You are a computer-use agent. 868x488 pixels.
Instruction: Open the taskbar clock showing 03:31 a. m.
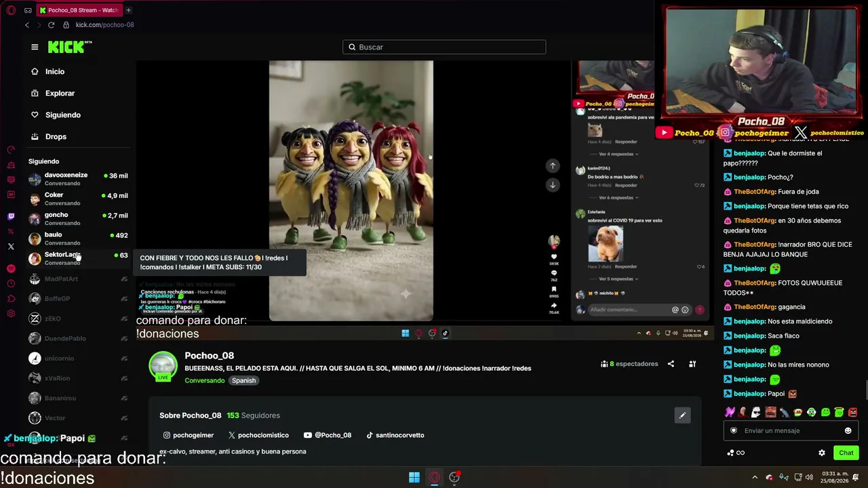click(x=836, y=477)
